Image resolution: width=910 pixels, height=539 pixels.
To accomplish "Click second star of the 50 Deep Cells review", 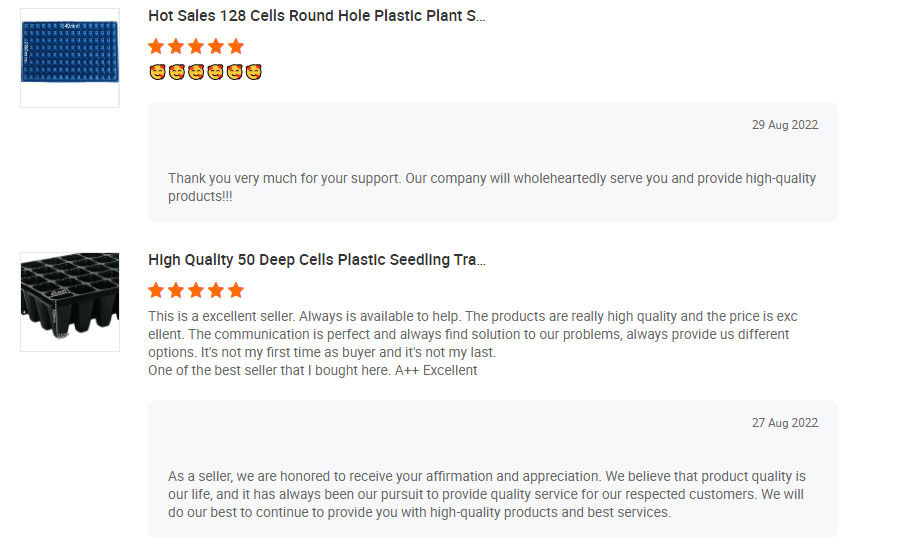I will point(176,290).
